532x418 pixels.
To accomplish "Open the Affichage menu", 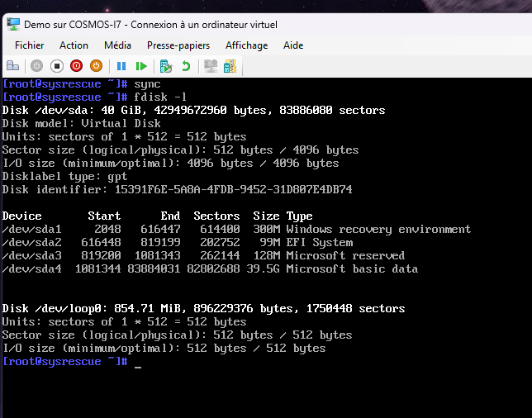I will 246,45.
